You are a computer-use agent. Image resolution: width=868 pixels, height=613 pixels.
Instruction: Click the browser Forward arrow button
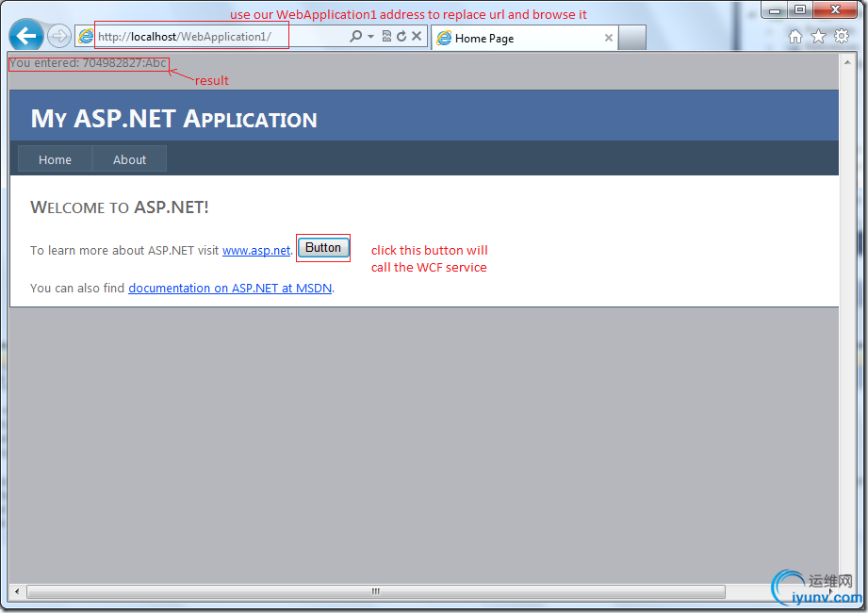click(x=58, y=37)
